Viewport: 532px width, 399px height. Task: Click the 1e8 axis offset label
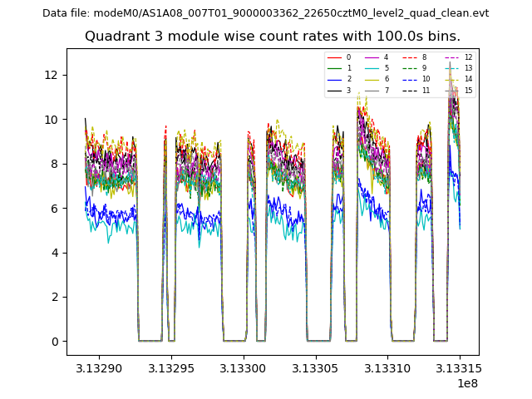(466, 383)
